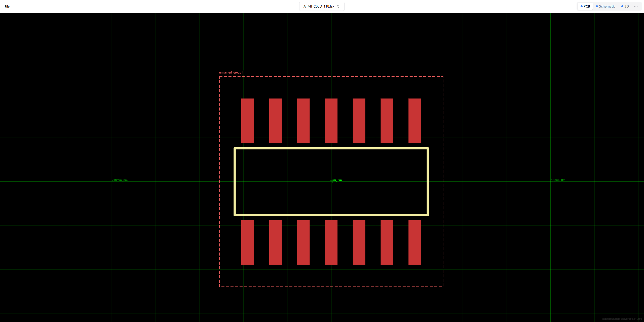This screenshot has height=322, width=644.
Task: Click the -10mm, 0m axis label
Action: [x=120, y=180]
